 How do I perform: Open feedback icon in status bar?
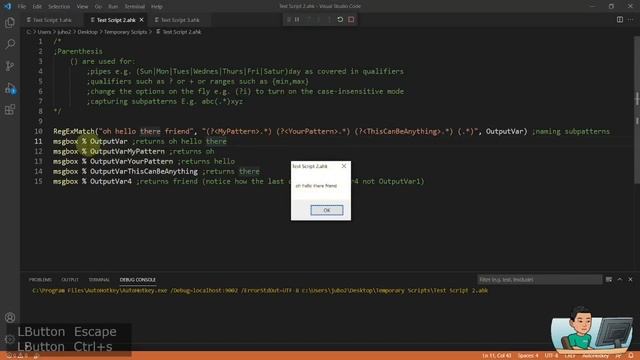[x=618, y=356]
